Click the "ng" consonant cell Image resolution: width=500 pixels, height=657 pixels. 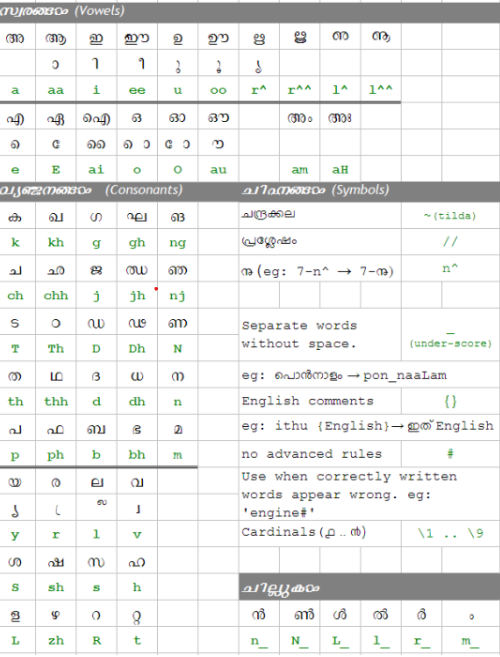[x=177, y=242]
